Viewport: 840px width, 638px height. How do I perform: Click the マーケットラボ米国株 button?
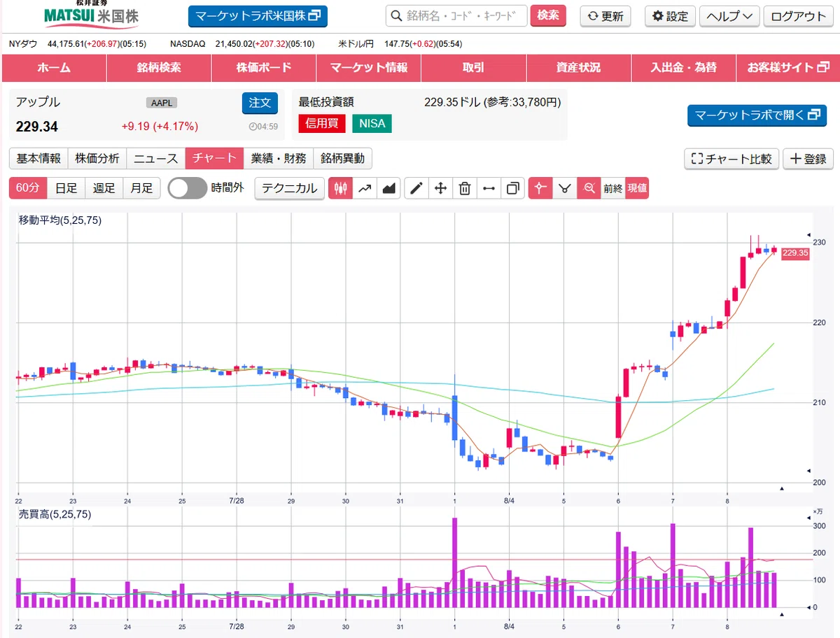click(x=258, y=16)
